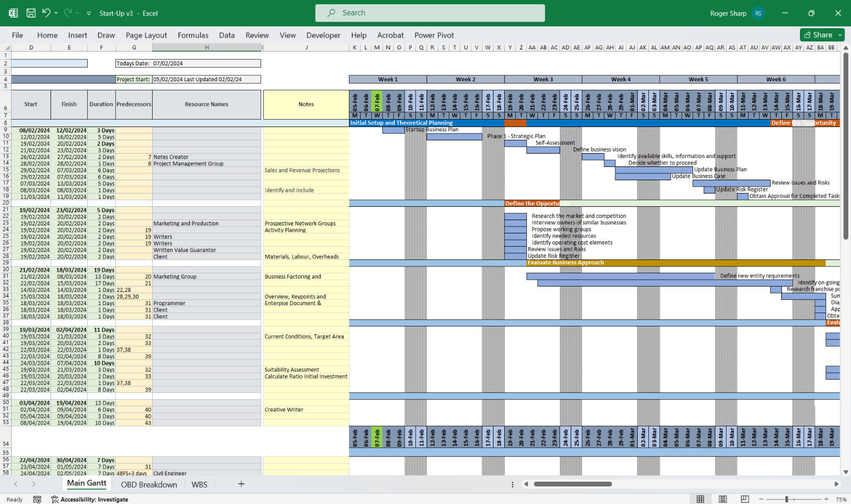
Task: Click the Evaluate Business Approach bar
Action: click(676, 263)
